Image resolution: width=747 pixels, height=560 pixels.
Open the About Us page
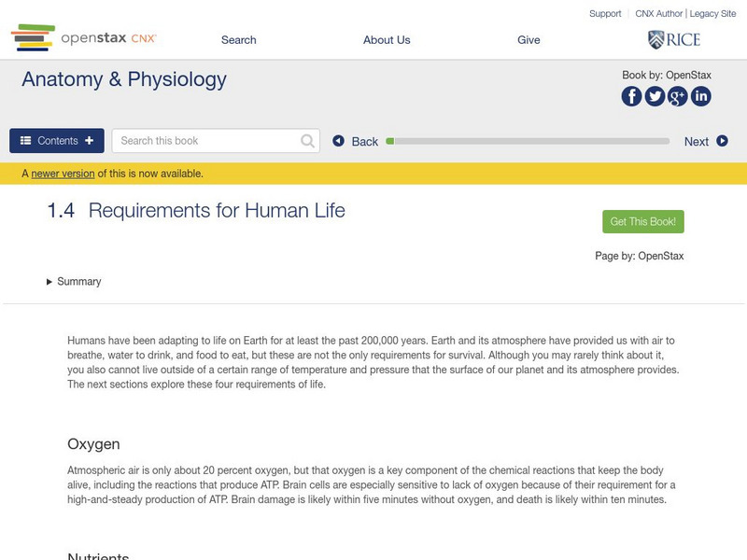coord(387,40)
